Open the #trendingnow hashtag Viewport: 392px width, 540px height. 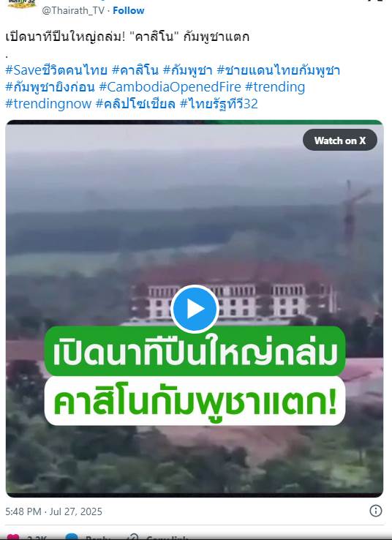48,104
